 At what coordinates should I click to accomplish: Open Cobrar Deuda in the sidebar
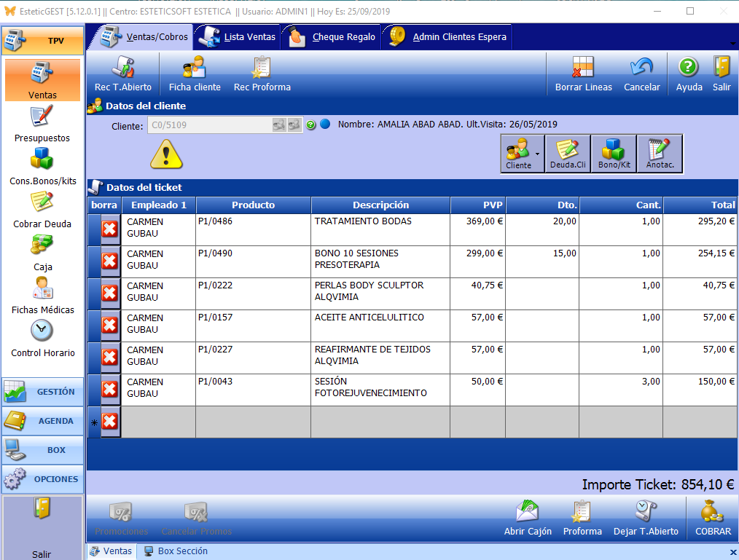[42, 209]
